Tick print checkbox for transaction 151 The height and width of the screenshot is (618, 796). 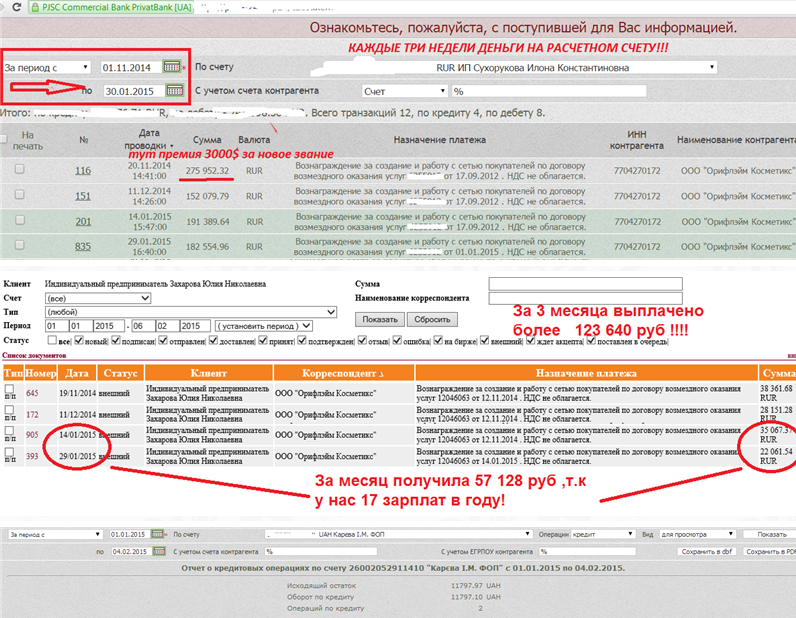coord(19,194)
